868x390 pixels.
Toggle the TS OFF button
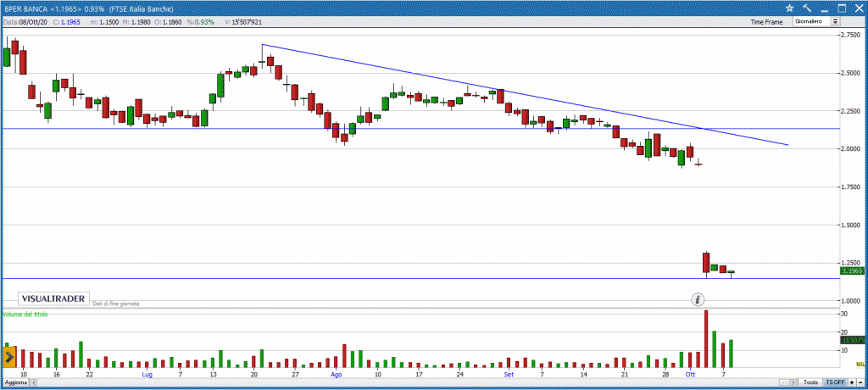[x=835, y=383]
